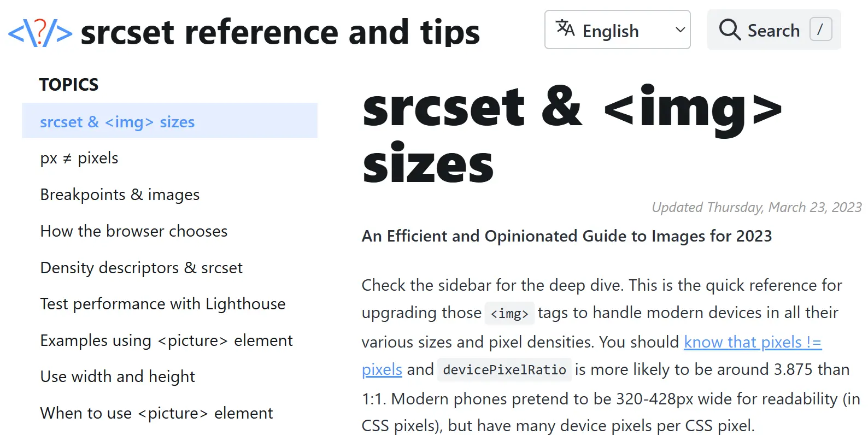
Task: Click the slash keyboard shortcut badge
Action: (x=820, y=30)
